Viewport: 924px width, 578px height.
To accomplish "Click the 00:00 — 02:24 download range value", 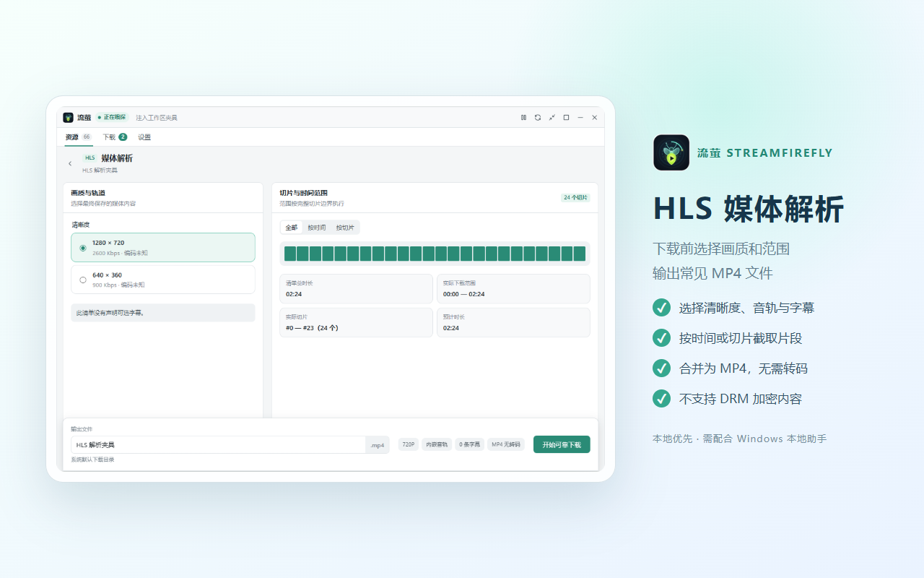I will point(464,294).
